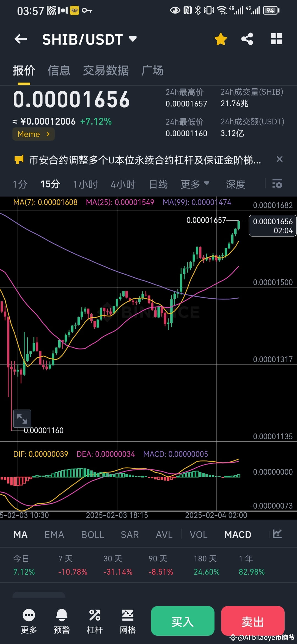Open the 币安合约调整 announcement text
Viewport: 297px width, 644px height.
pos(145,160)
